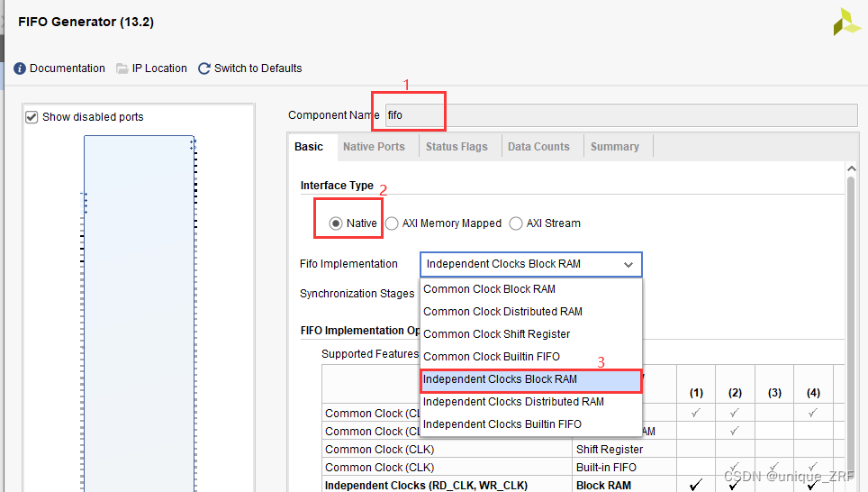Select Independent Clocks Block RAM entry
868x492 pixels.
pos(500,379)
